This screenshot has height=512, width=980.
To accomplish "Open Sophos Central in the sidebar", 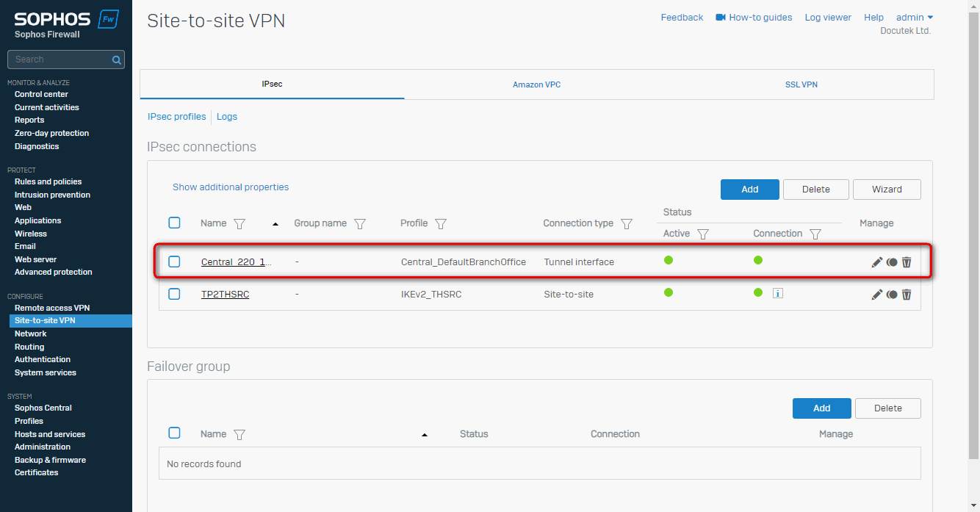I will coord(43,408).
